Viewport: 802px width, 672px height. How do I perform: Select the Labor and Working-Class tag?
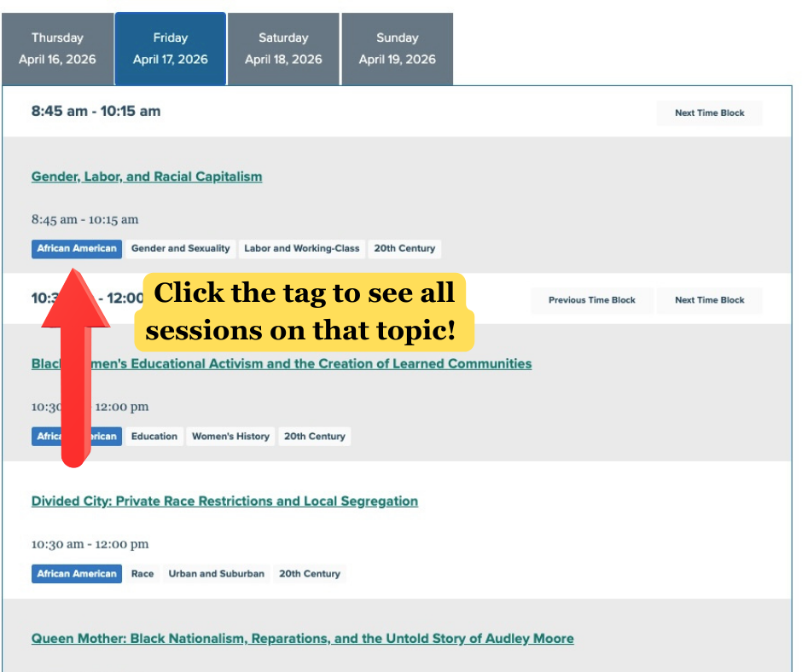(x=302, y=249)
